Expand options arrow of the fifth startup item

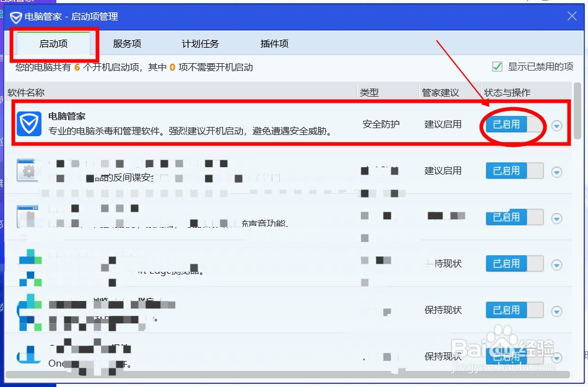[x=556, y=311]
